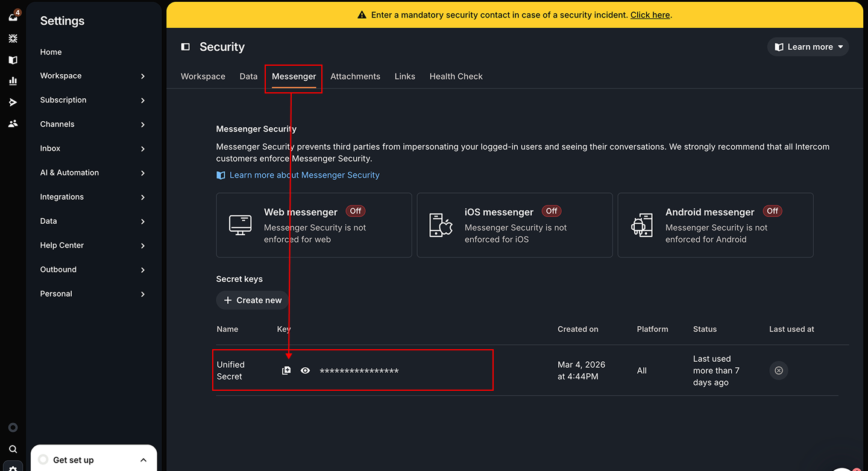The width and height of the screenshot is (868, 471).
Task: Expand the Inbox settings section
Action: click(x=93, y=148)
